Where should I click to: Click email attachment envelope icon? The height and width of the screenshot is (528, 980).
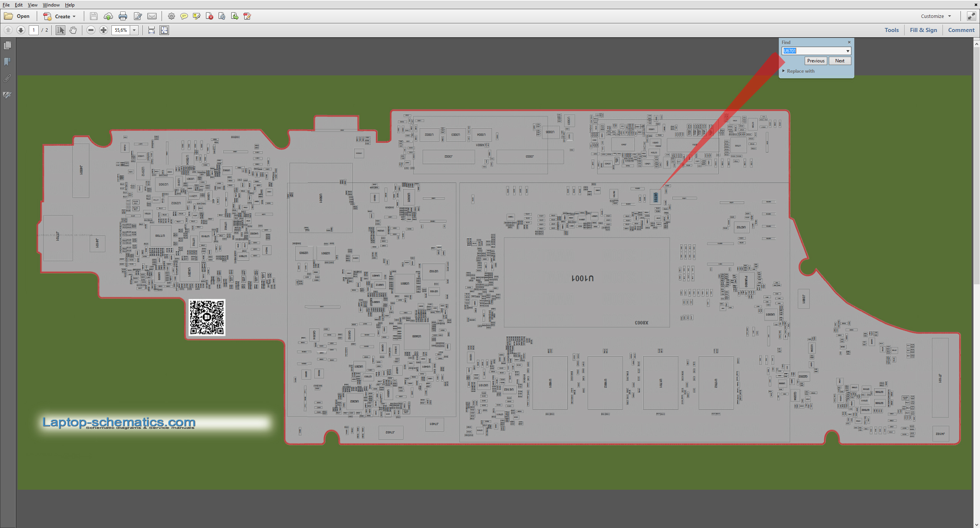152,16
